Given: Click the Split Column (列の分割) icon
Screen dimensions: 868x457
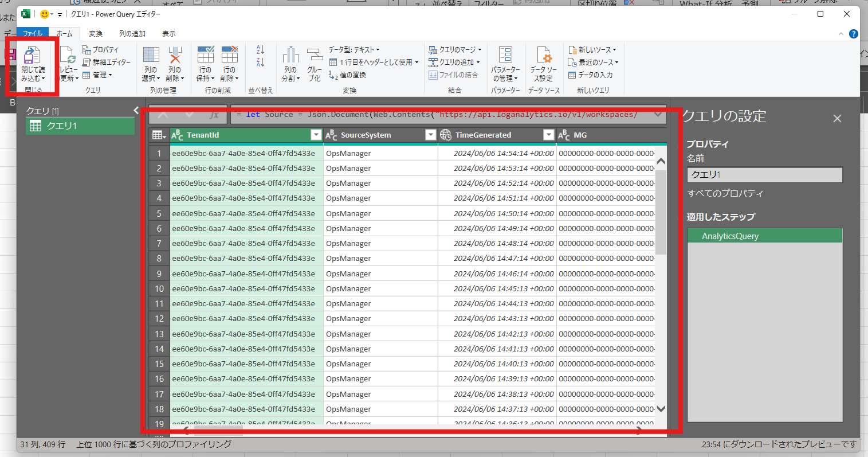Looking at the screenshot, I should click(x=290, y=55).
